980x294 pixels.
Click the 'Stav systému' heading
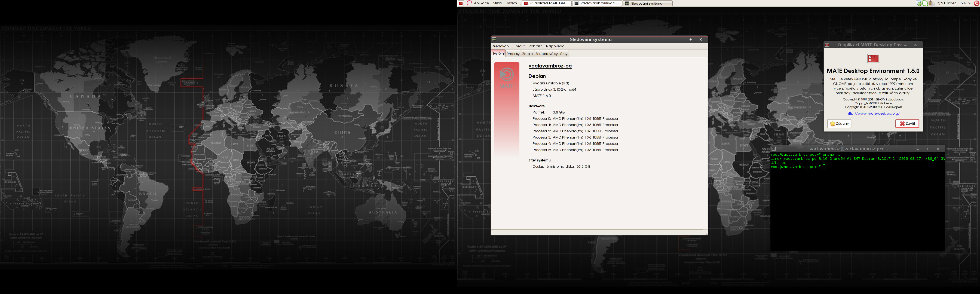[x=540, y=160]
